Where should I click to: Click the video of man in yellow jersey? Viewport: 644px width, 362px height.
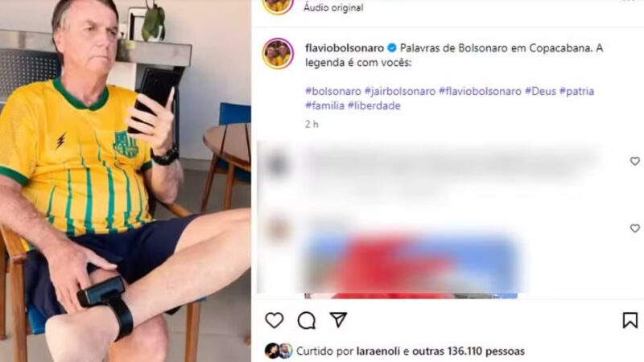(126, 181)
